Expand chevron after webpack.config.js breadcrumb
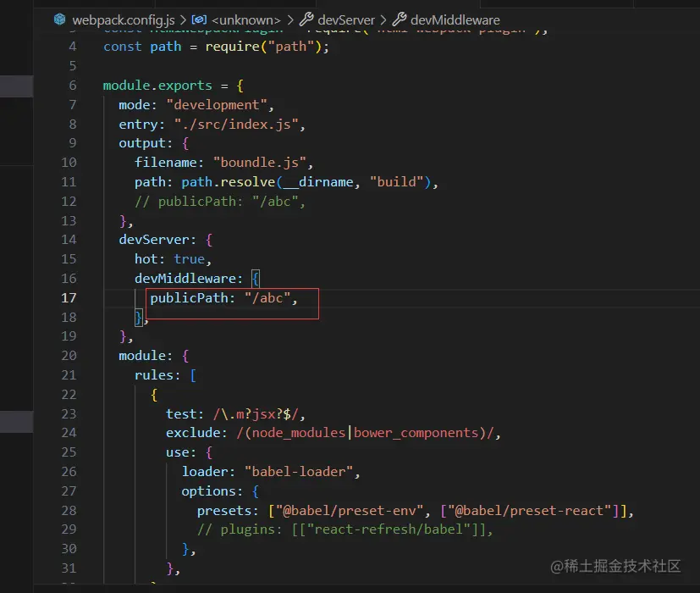This screenshot has height=593, width=700. pos(183,20)
